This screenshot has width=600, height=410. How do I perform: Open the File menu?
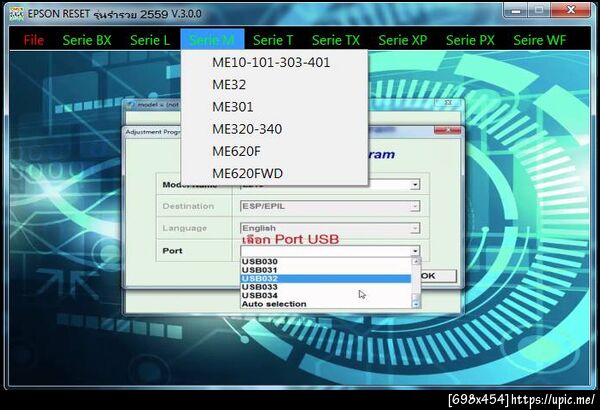[34, 40]
